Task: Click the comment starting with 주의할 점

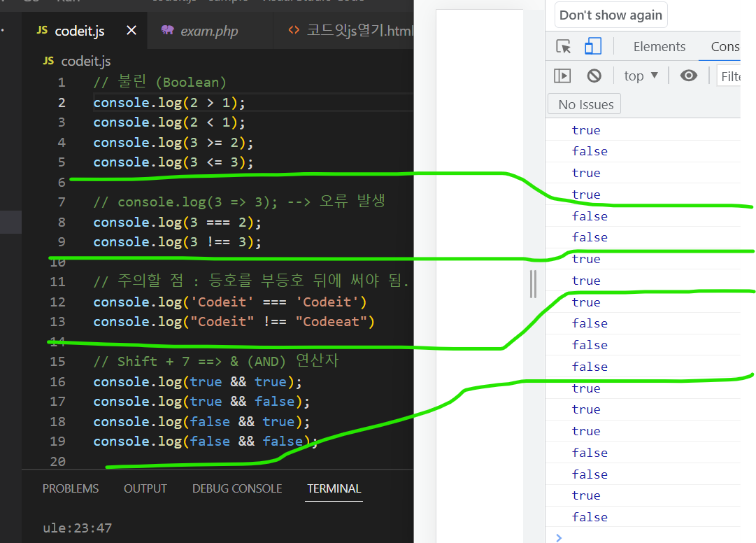Action: tap(250, 281)
